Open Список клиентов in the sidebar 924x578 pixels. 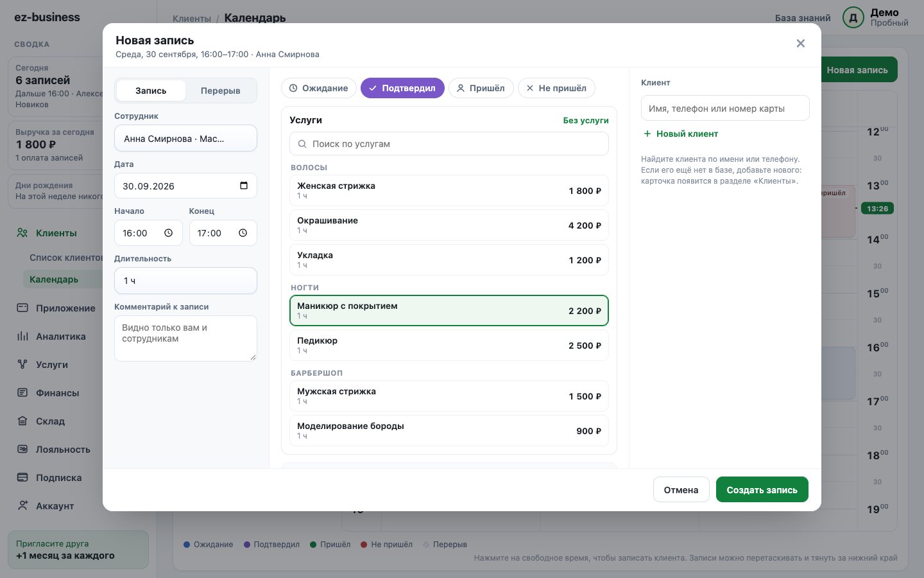(67, 258)
